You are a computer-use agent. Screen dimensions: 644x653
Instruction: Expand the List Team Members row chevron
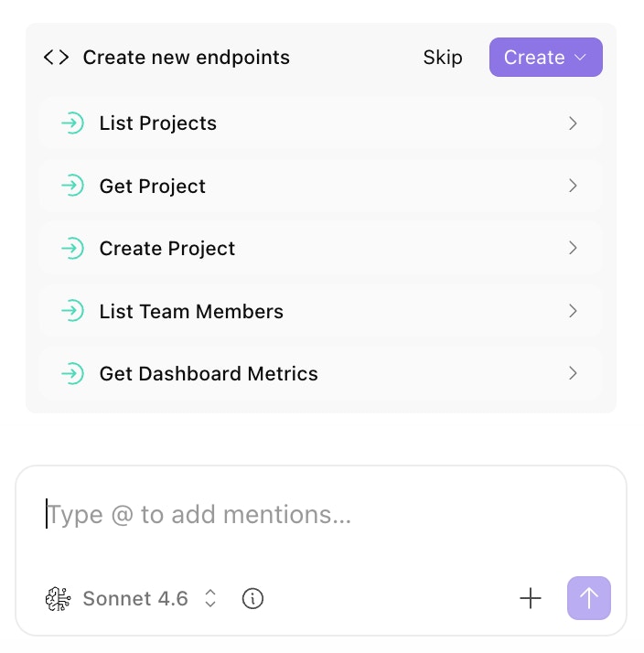coord(573,311)
